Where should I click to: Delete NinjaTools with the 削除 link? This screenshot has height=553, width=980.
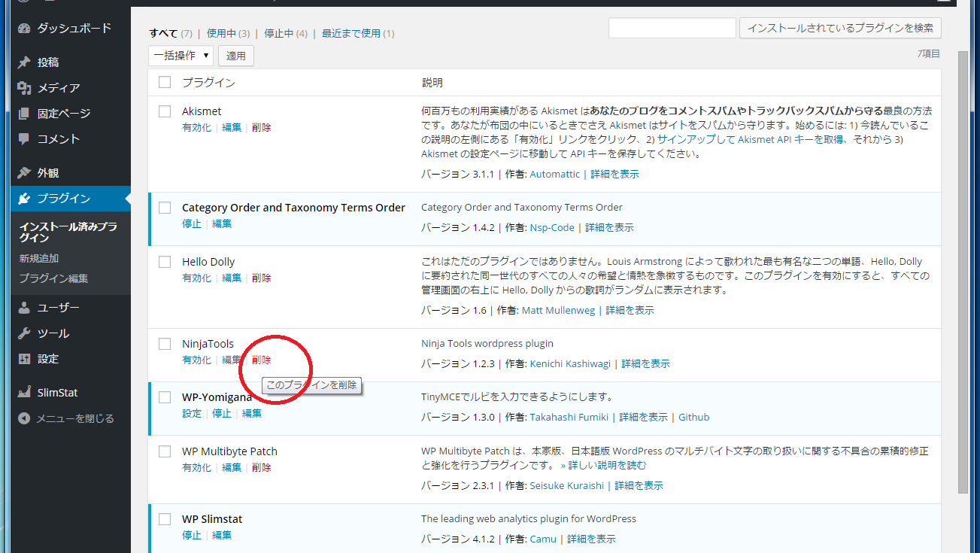click(262, 360)
